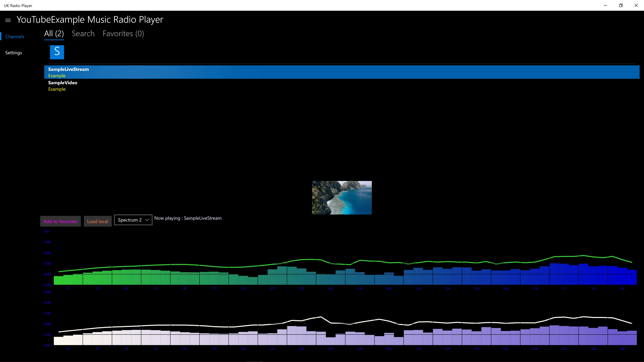Open the Favorites (0) tab

pos(123,34)
